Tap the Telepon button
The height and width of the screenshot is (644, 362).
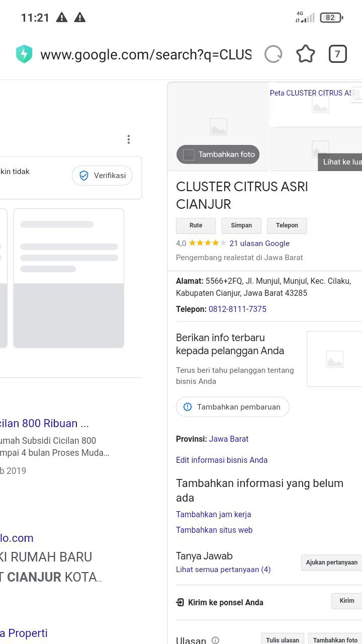tap(287, 225)
